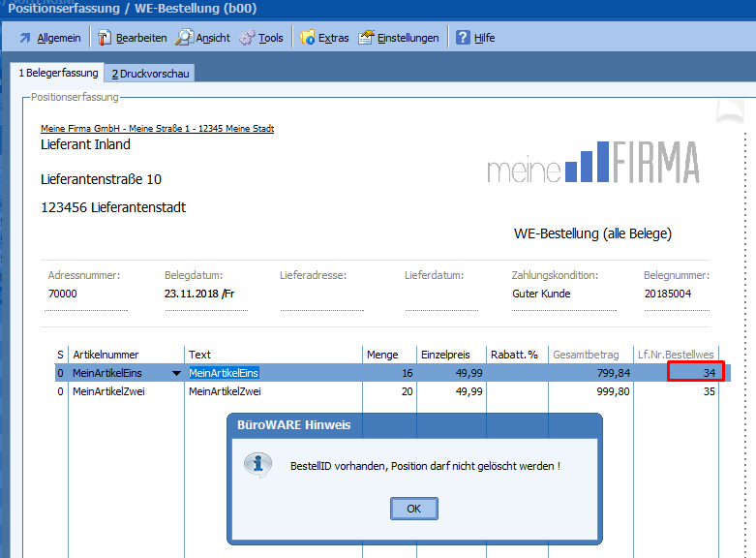Click the company address link at top

point(157,128)
